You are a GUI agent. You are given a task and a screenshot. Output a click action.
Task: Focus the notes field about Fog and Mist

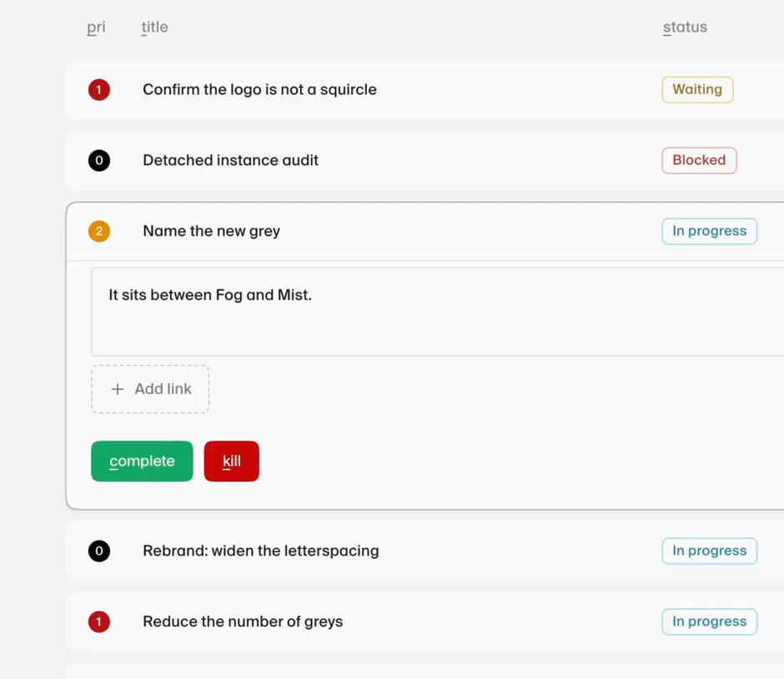438,311
